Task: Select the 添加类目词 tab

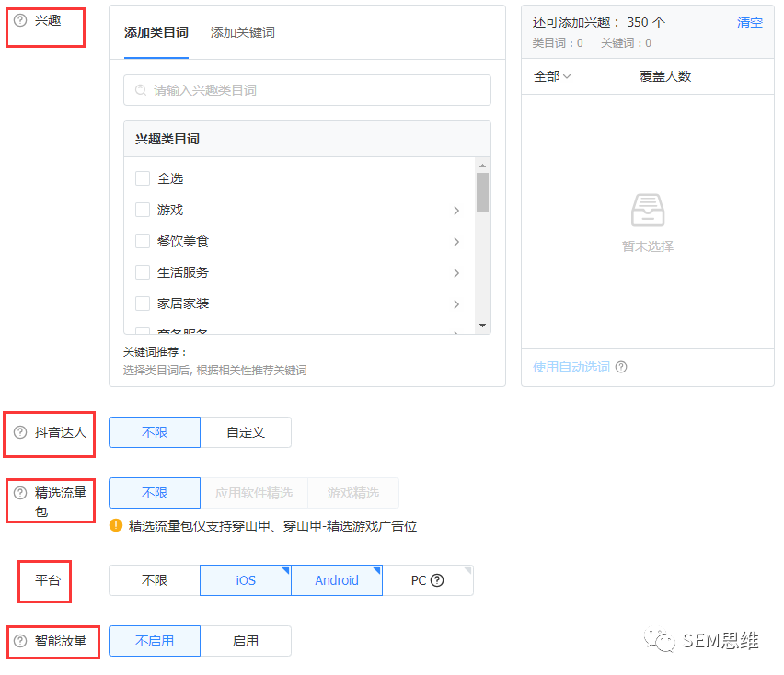Action: pos(156,32)
